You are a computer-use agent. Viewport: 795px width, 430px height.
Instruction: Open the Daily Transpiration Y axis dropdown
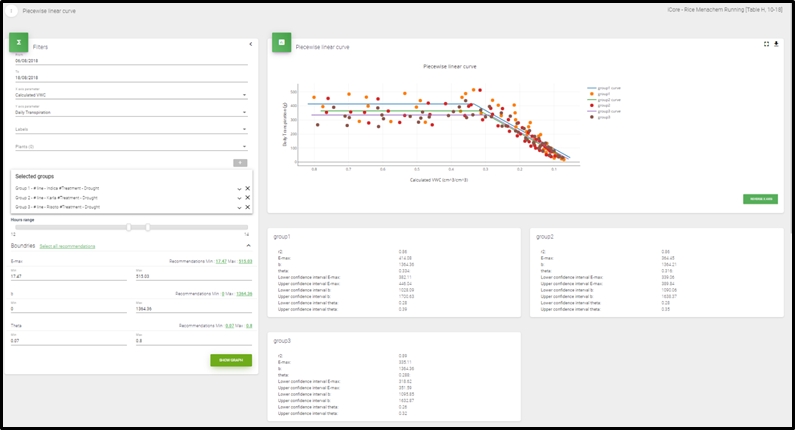(x=131, y=112)
